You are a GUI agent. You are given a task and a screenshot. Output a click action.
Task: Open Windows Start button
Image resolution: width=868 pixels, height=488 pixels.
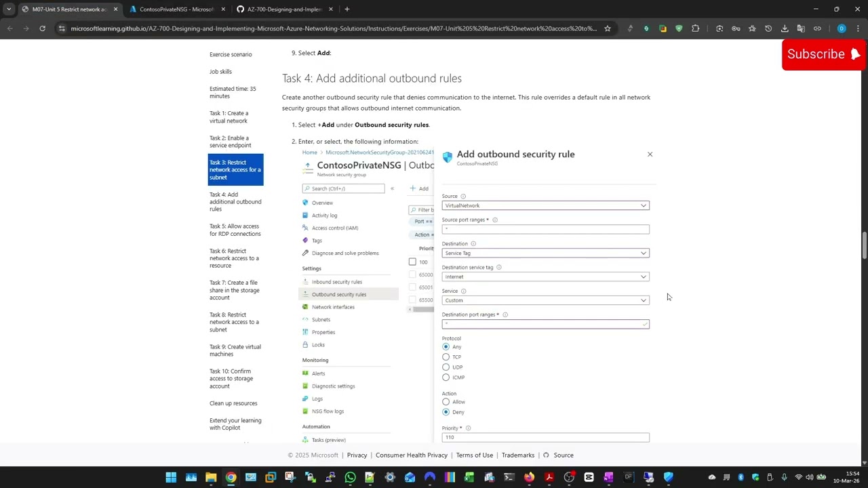coord(171,477)
